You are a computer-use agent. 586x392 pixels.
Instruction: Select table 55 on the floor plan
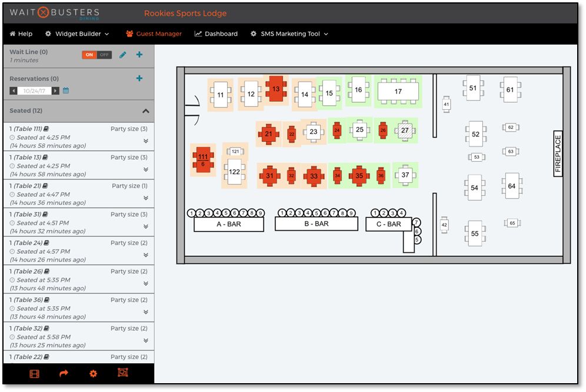(475, 233)
